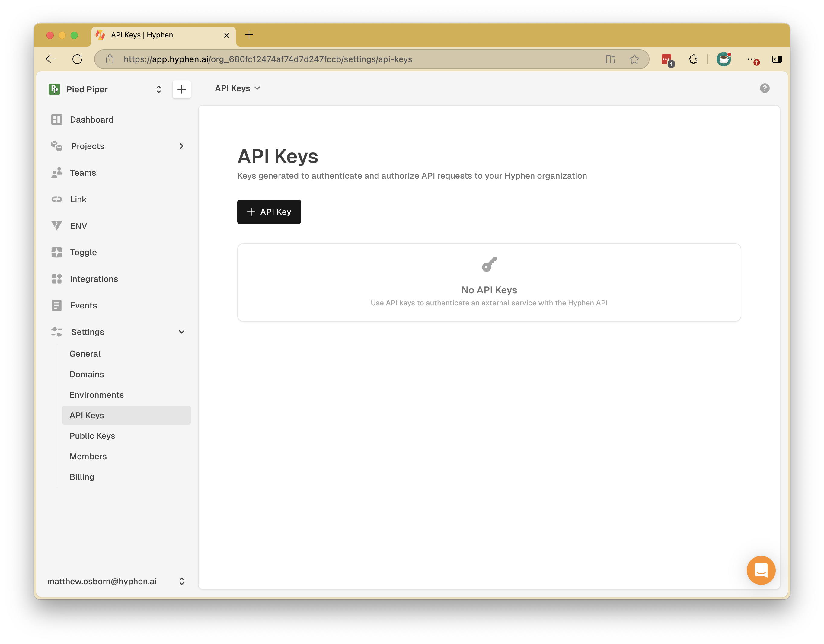824x644 pixels.
Task: Select API Keys in Settings submenu
Action: click(126, 415)
